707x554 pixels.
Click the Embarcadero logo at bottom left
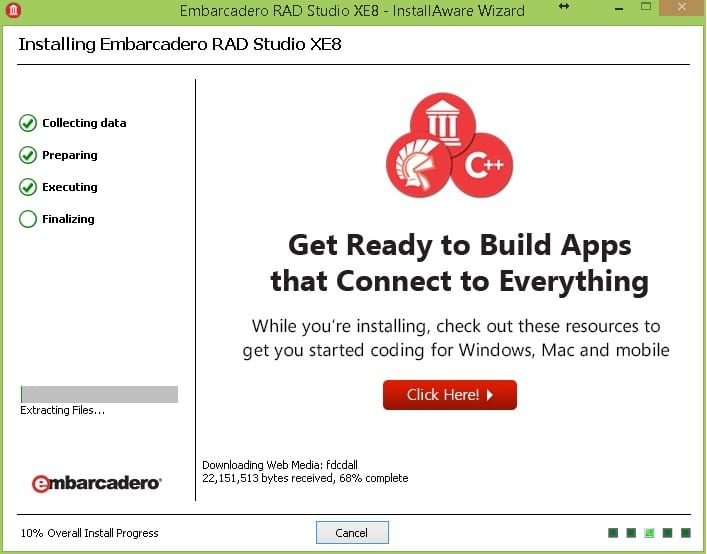click(x=96, y=483)
